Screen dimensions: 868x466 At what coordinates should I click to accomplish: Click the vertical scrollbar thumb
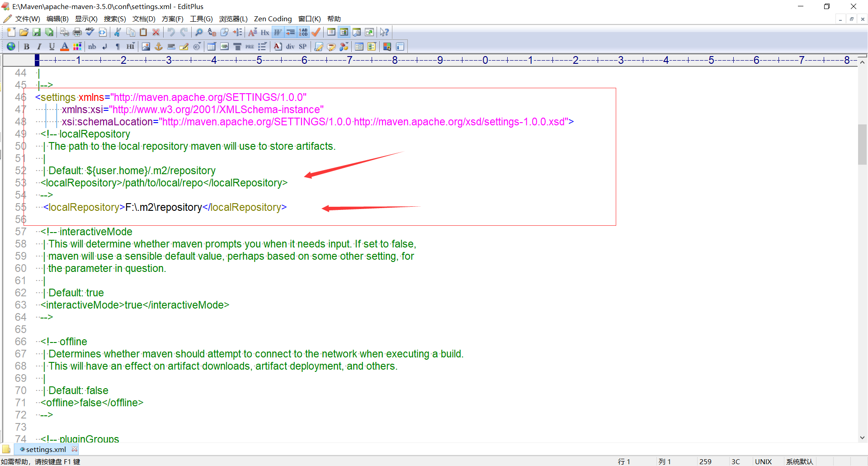[862, 144]
